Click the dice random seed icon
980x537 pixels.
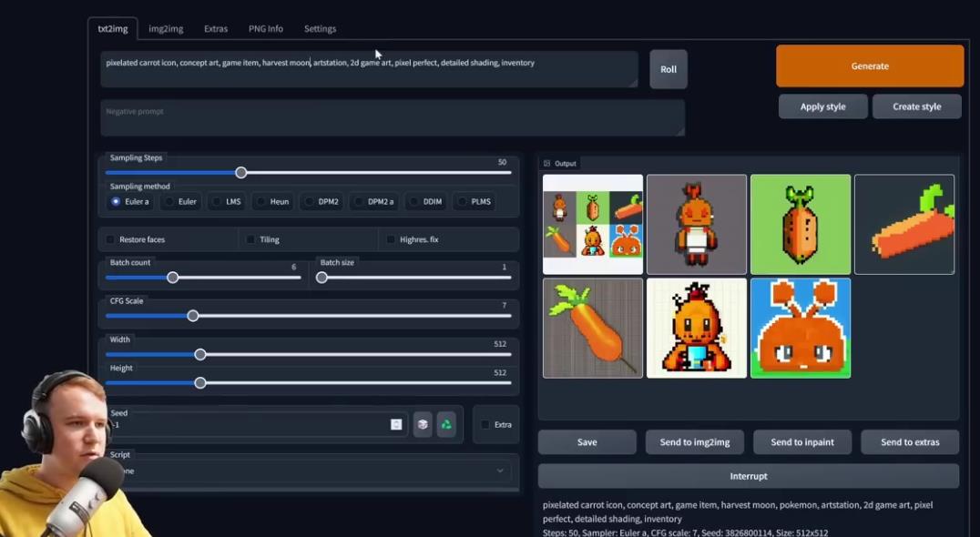pyautogui.click(x=423, y=424)
